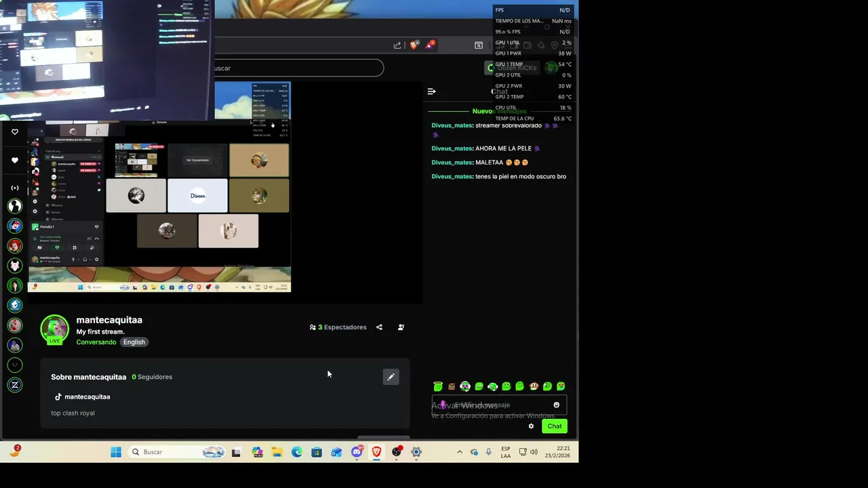Click the pencil edit icon in Sobre section
This screenshot has height=488, width=868.
[x=391, y=377]
